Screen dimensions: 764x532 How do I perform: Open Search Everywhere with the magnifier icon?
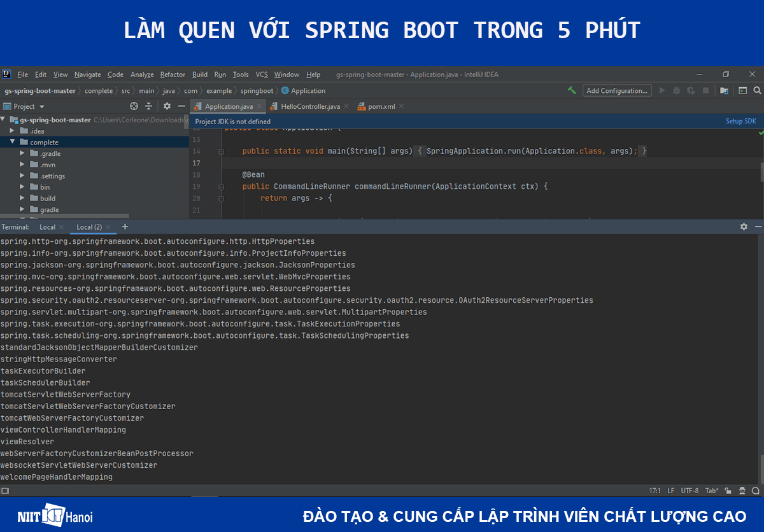(x=757, y=90)
